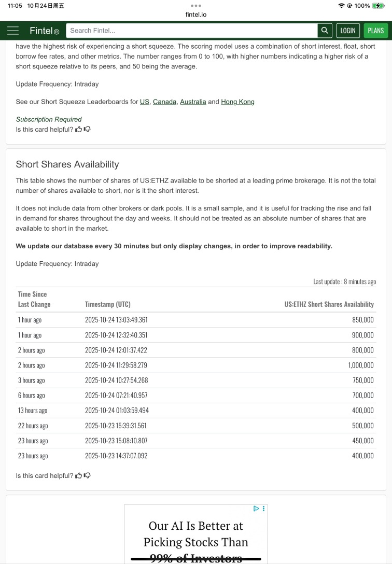Screen dimensions: 392x564
Task: Click the LOGIN button
Action: (x=348, y=31)
